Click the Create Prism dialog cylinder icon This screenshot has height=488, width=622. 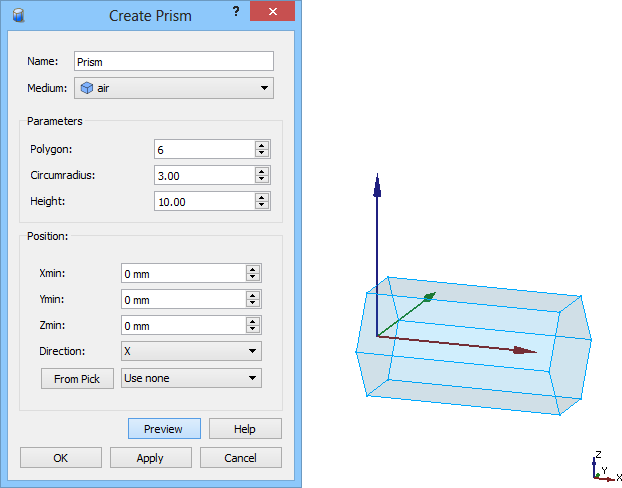(x=18, y=15)
